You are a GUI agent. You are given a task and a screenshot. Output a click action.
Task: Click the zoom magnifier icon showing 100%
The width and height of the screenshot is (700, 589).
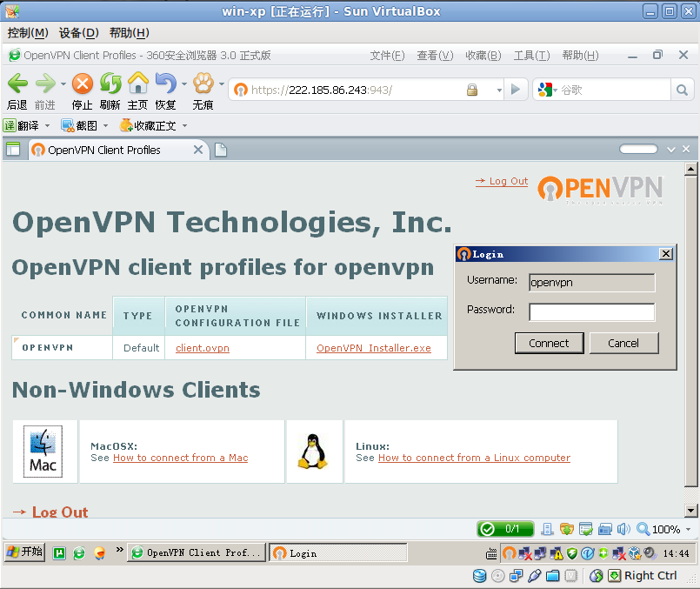643,529
